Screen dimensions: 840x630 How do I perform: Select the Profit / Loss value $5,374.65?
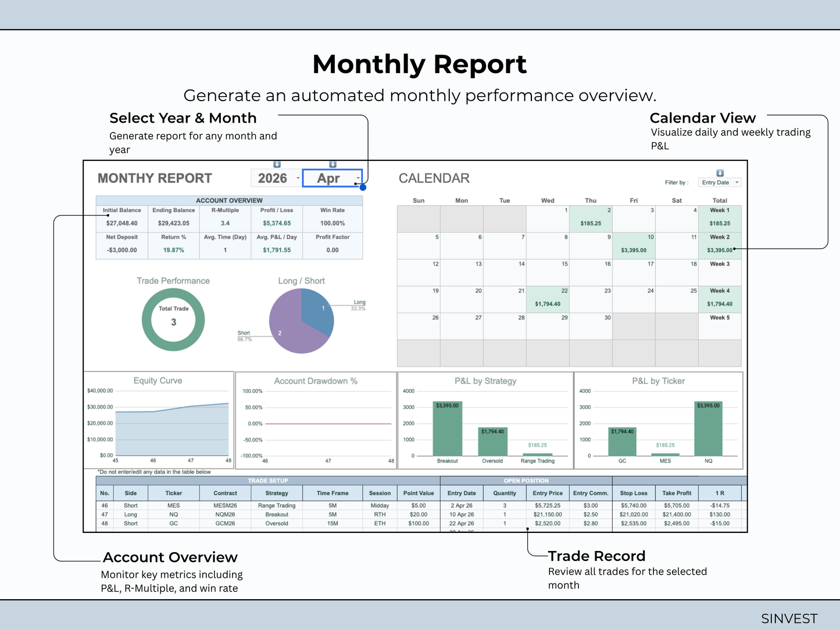coord(277,223)
